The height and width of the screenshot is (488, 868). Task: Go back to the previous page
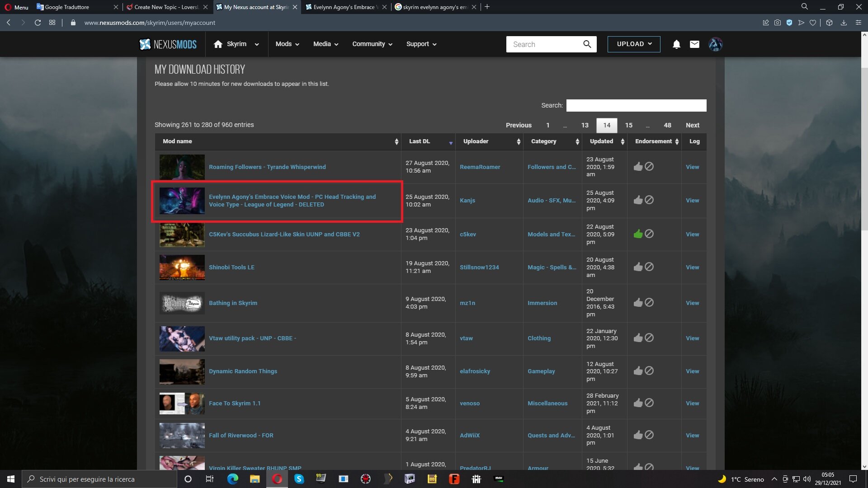coord(9,23)
